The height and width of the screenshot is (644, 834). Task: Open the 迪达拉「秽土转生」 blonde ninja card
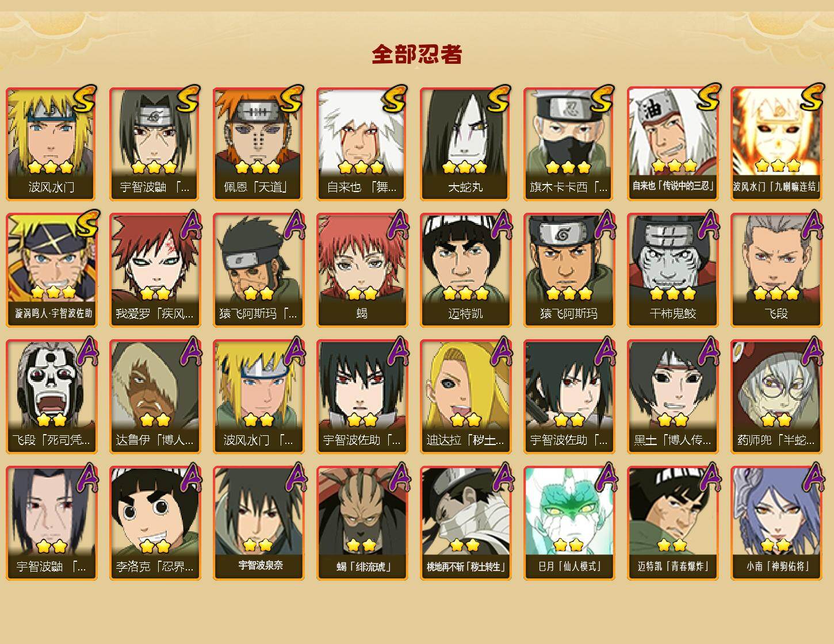[465, 397]
